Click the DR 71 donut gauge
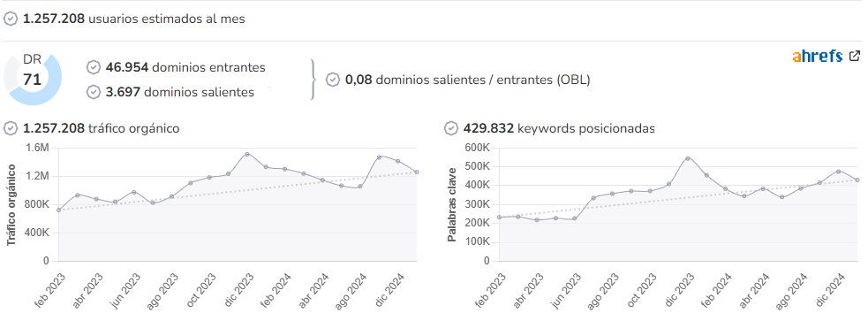Screen dimensions: 868x321 coord(33,80)
